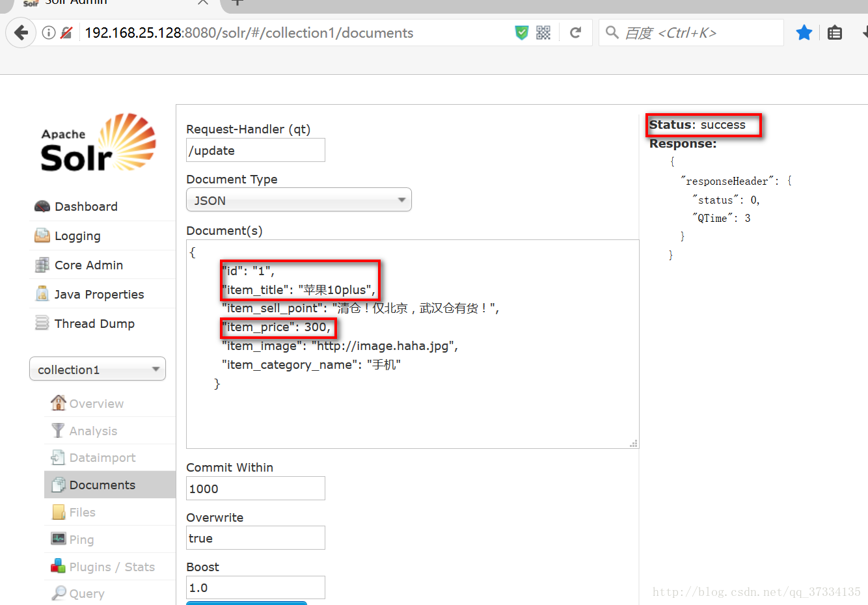Grab the Document(s) textarea resize handle

[x=634, y=444]
